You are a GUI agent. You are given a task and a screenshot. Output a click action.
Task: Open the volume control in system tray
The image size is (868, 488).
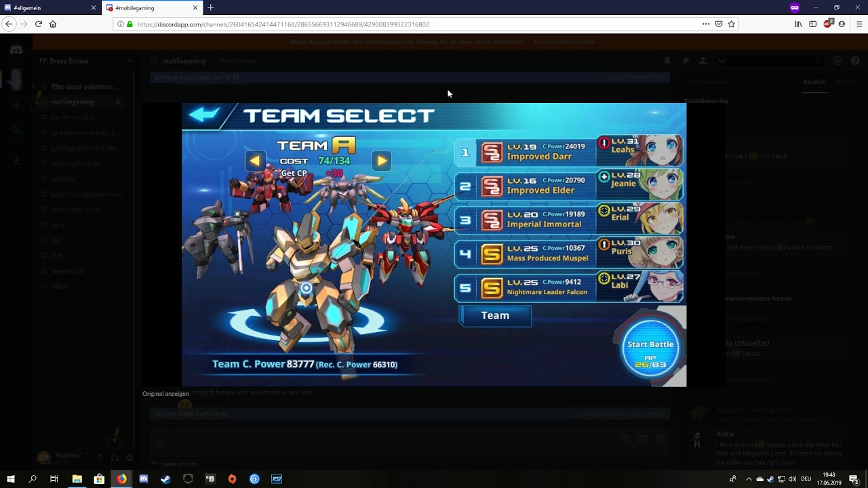click(791, 479)
